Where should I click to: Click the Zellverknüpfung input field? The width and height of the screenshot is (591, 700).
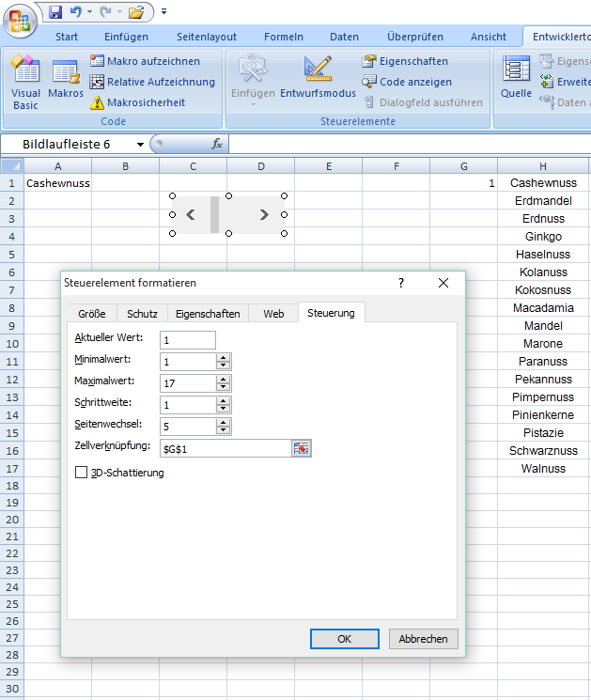(225, 448)
